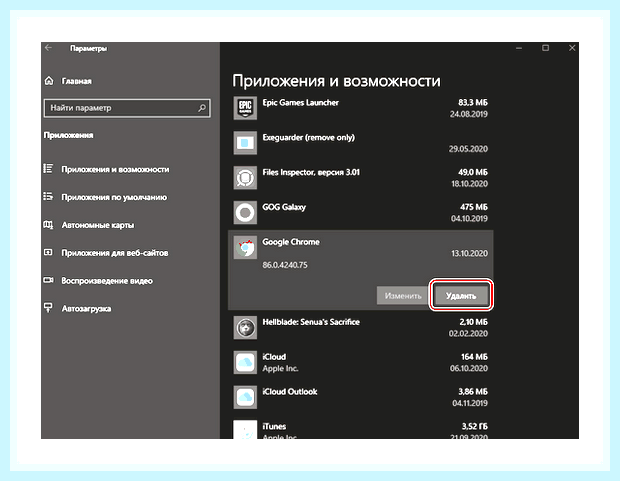The width and height of the screenshot is (620, 481).
Task: Select iTunes entry name
Action: pyautogui.click(x=274, y=426)
